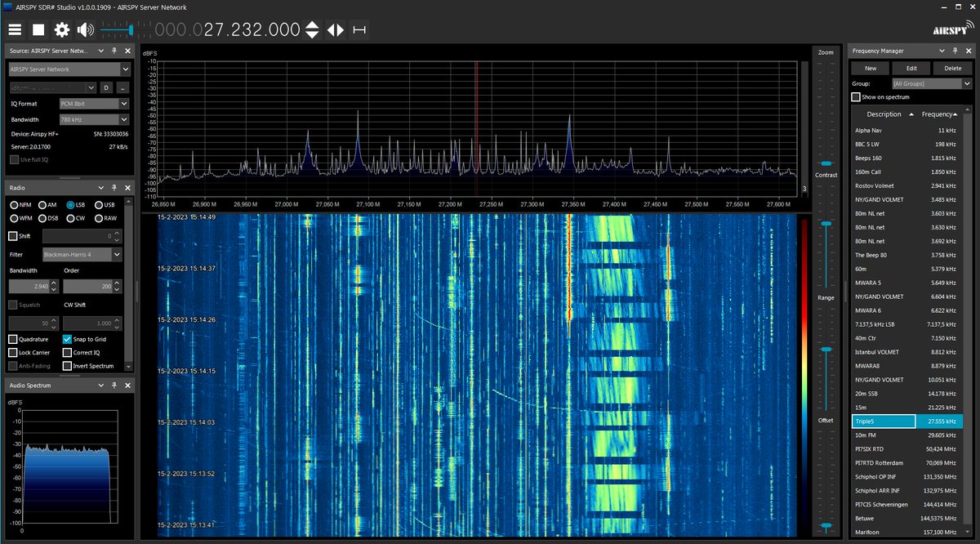Screen dimensions: 980x544
Task: Click the 27.232.000 frequency display
Action: pyautogui.click(x=227, y=30)
